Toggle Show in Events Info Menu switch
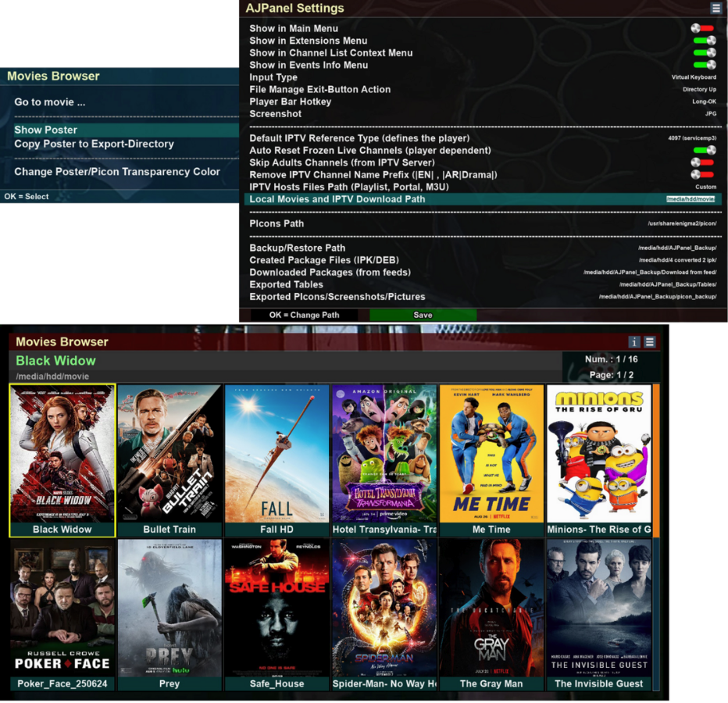The image size is (728, 703). (705, 65)
